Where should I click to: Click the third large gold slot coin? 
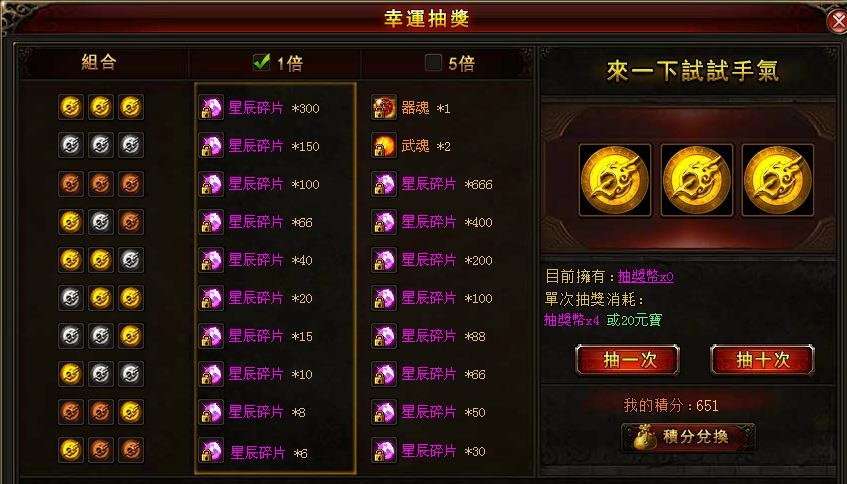[x=777, y=180]
